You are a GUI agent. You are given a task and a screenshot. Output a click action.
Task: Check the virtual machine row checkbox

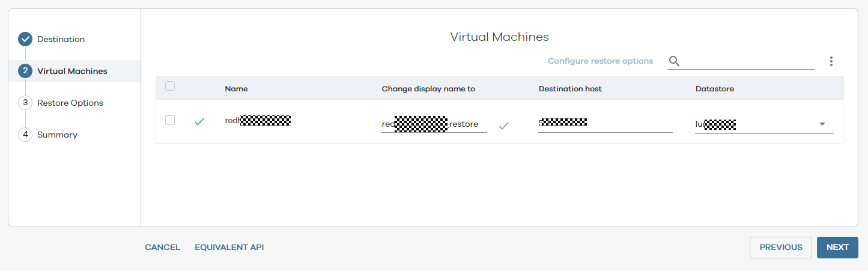(170, 120)
